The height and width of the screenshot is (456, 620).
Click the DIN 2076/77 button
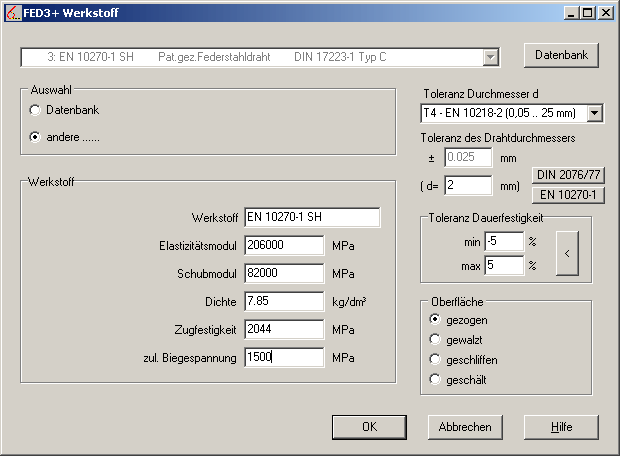[x=570, y=175]
